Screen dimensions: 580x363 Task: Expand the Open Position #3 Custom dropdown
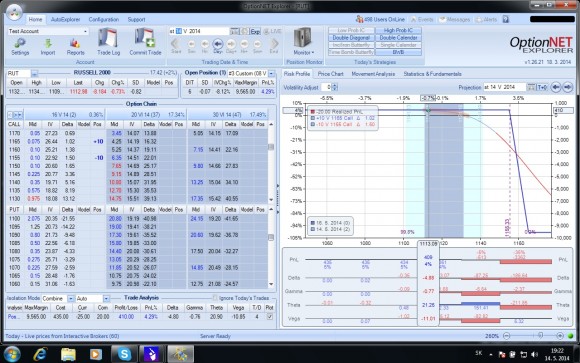point(272,73)
